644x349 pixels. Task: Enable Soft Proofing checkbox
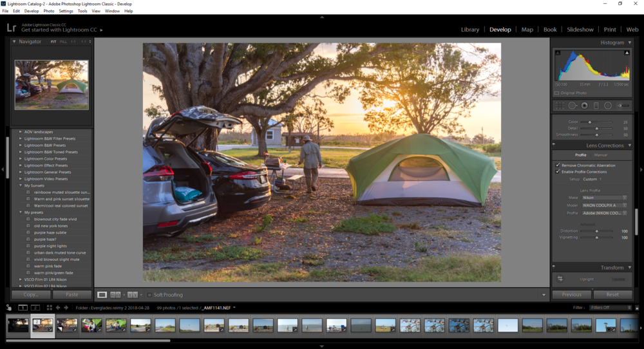[149, 295]
